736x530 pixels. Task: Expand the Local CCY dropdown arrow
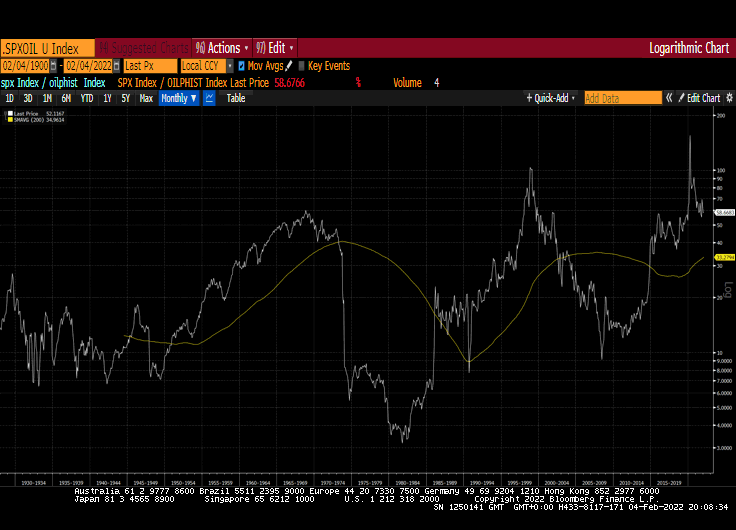pyautogui.click(x=230, y=66)
